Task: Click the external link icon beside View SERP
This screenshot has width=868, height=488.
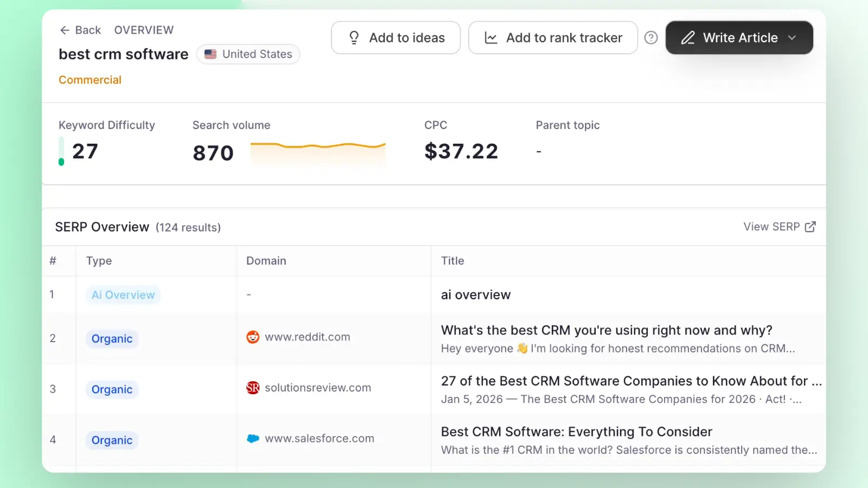Action: 810,227
